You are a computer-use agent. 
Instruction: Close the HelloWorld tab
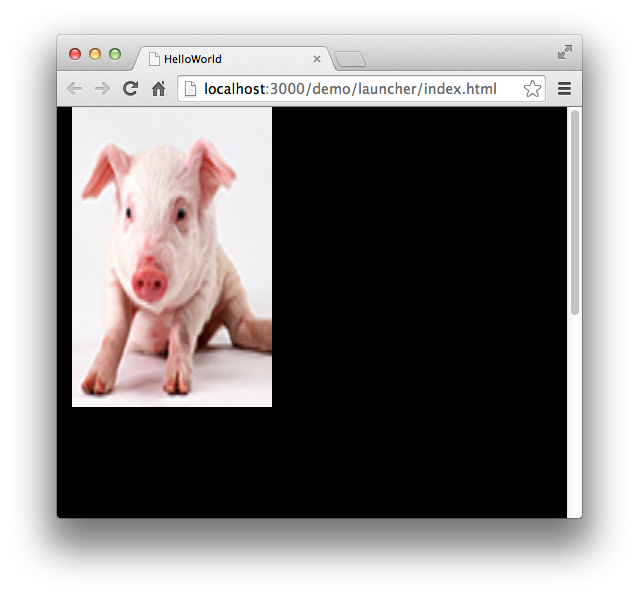click(x=317, y=59)
